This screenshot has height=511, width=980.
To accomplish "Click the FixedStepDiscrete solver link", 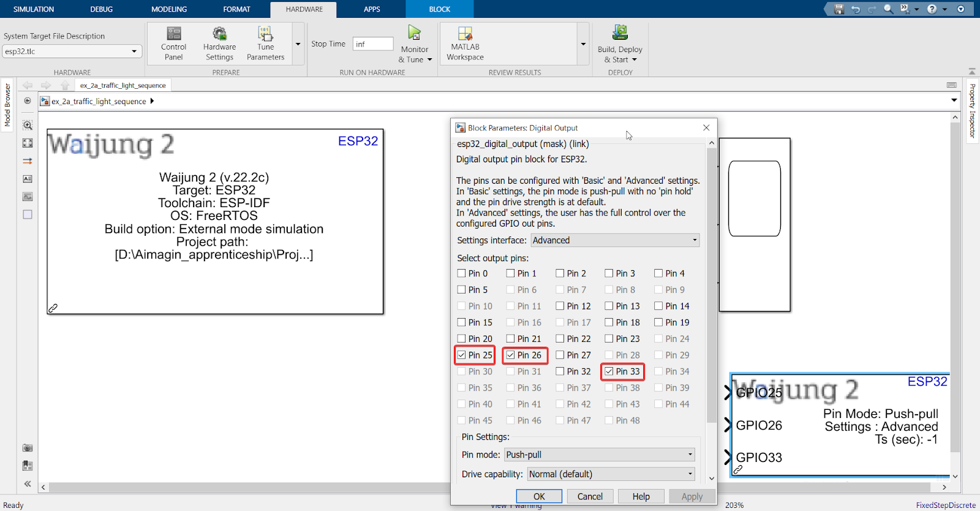I will pyautogui.click(x=945, y=505).
